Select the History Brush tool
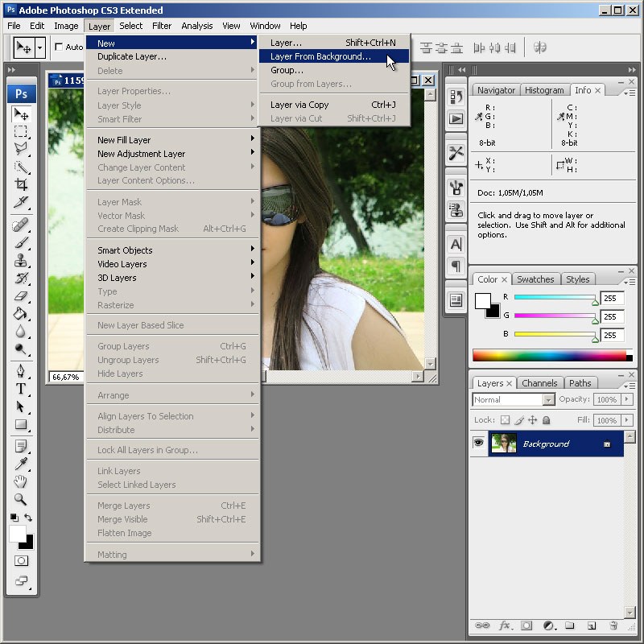Image resolution: width=644 pixels, height=644 pixels. click(21, 278)
